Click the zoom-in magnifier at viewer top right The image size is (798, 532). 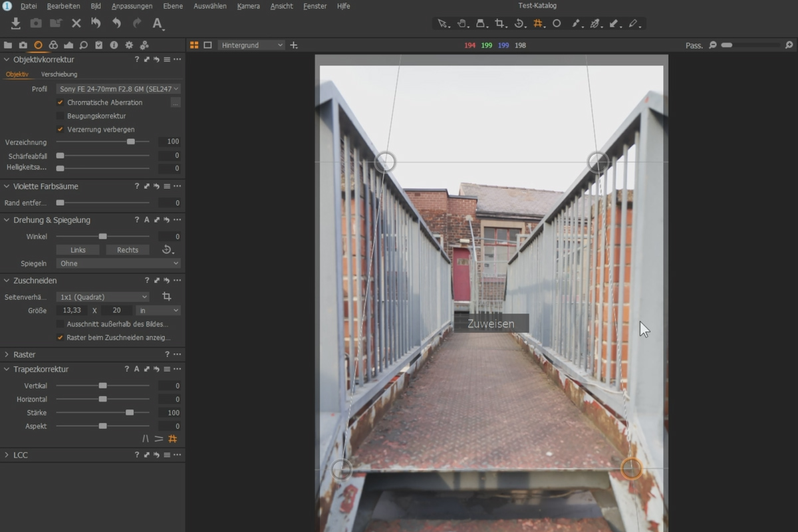pos(789,45)
